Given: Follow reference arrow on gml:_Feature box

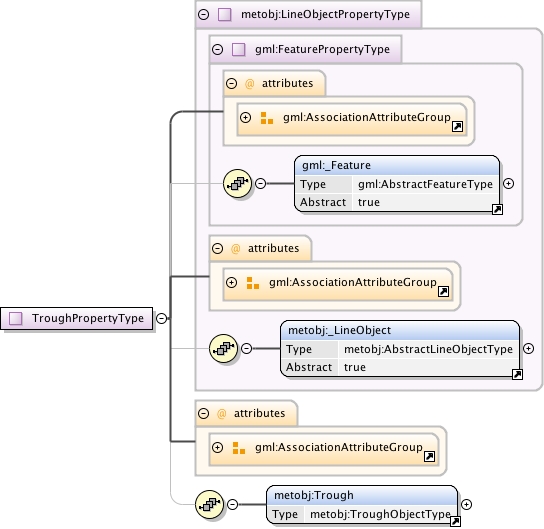Looking at the screenshot, I should coord(497,209).
